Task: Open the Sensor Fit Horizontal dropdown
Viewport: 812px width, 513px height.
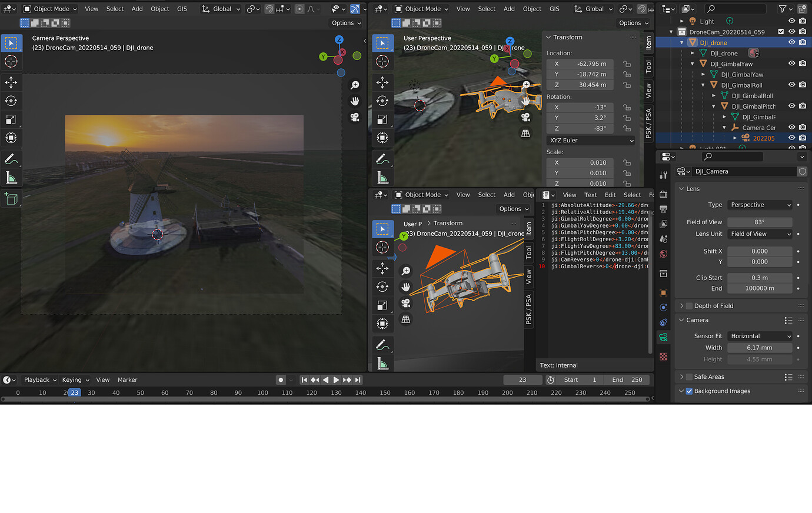Action: point(760,336)
